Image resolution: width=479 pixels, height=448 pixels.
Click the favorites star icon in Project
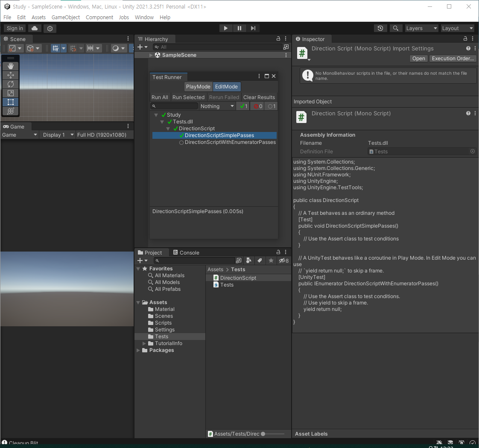coord(271,261)
